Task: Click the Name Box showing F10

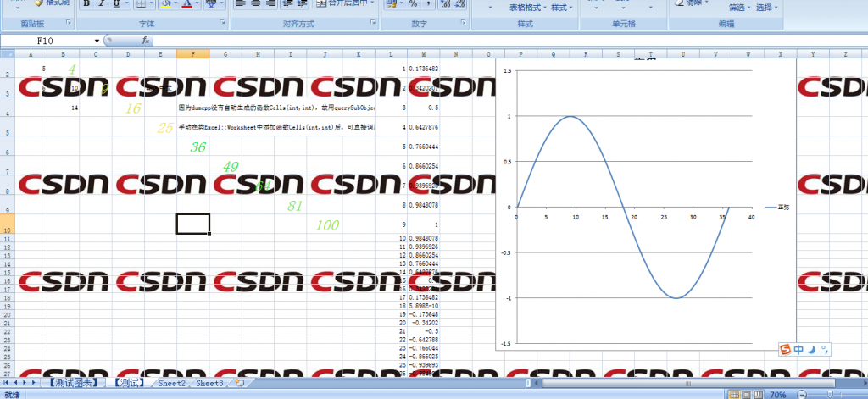Action: 47,41
